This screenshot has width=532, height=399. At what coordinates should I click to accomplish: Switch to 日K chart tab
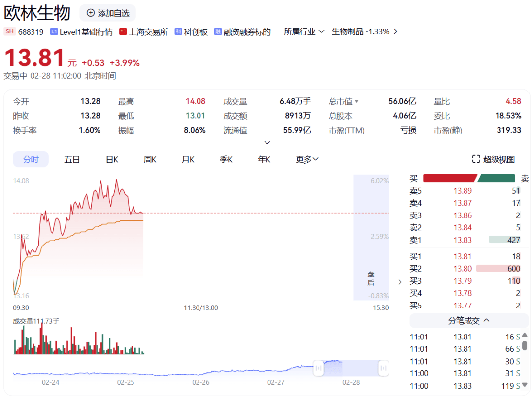(x=112, y=159)
